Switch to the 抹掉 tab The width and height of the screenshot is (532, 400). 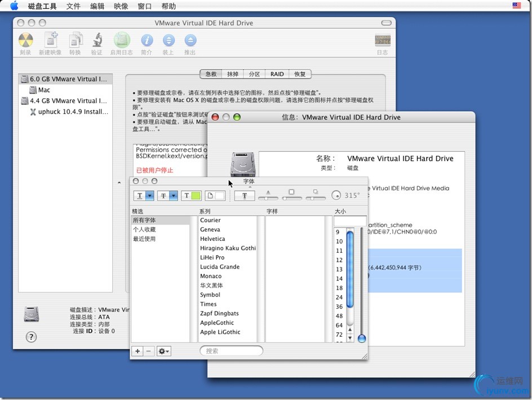pos(233,74)
